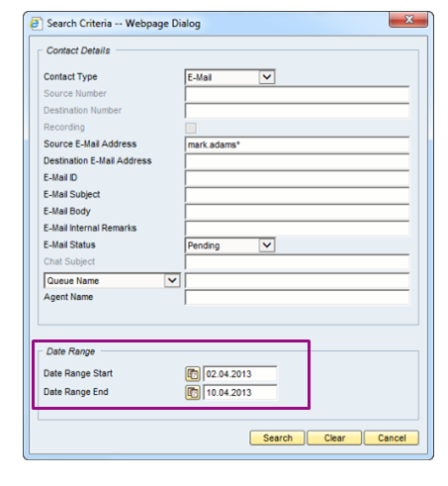Screen dimensions: 448x486
Task: Focus the E-Mail Subject input
Action: coord(297,195)
